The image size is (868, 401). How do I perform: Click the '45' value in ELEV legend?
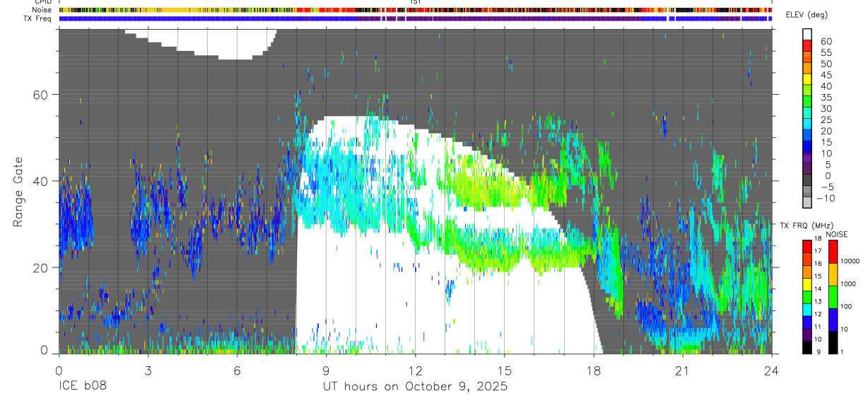click(825, 75)
